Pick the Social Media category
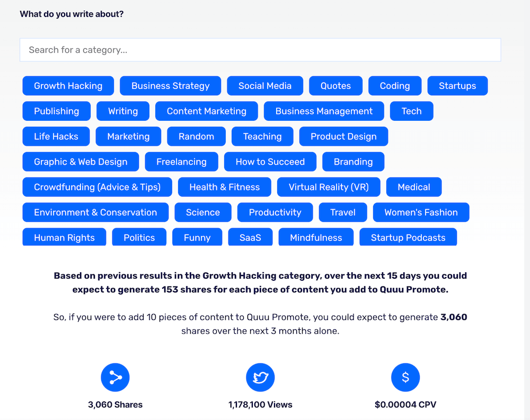This screenshot has width=530, height=420. point(265,86)
